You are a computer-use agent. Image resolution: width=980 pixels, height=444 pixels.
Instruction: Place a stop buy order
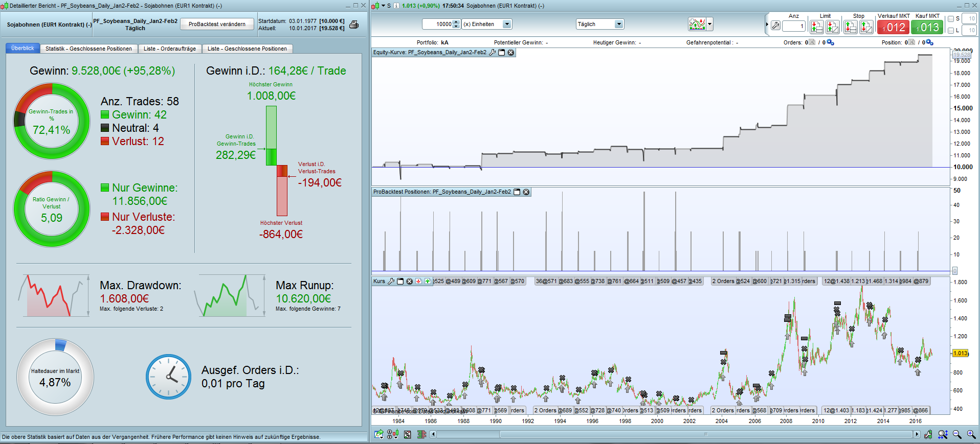851,27
